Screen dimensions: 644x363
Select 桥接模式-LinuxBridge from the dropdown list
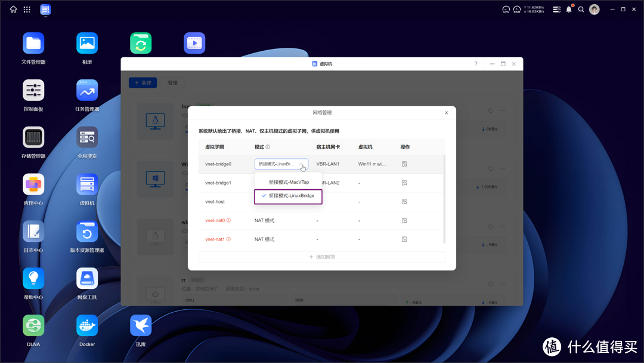(x=292, y=196)
